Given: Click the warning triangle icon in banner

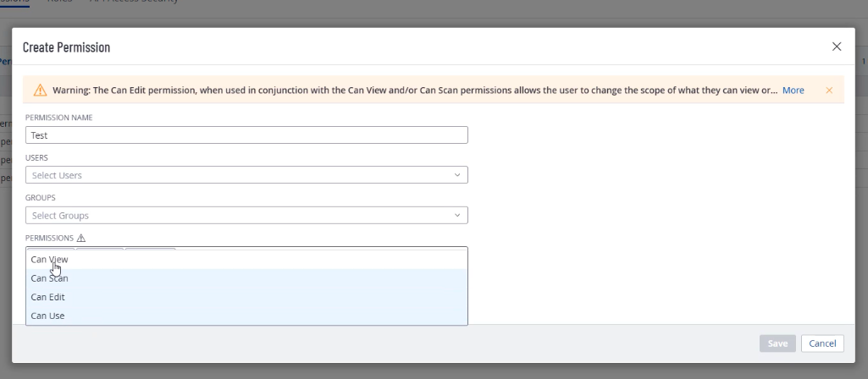Looking at the screenshot, I should (40, 90).
